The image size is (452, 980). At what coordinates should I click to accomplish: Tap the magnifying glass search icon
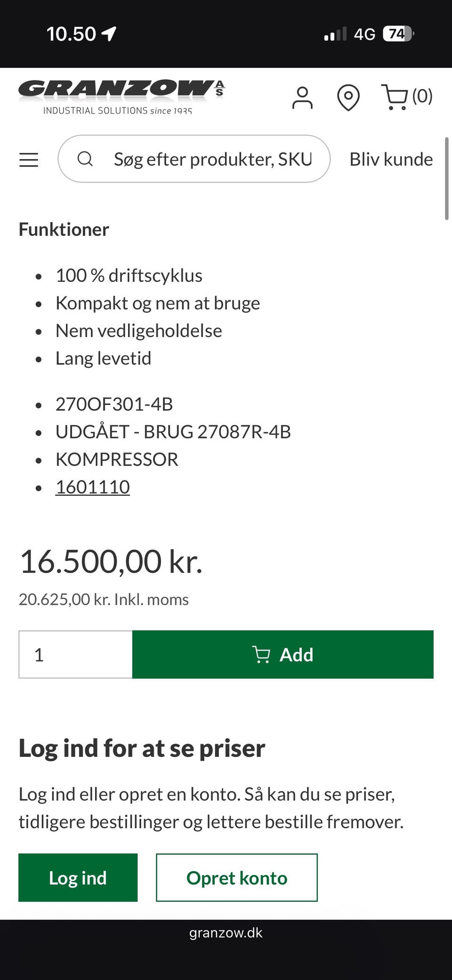pyautogui.click(x=85, y=159)
